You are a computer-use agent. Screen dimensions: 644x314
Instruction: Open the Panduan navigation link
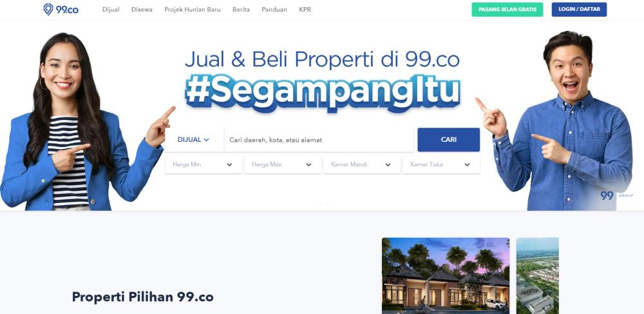274,10
